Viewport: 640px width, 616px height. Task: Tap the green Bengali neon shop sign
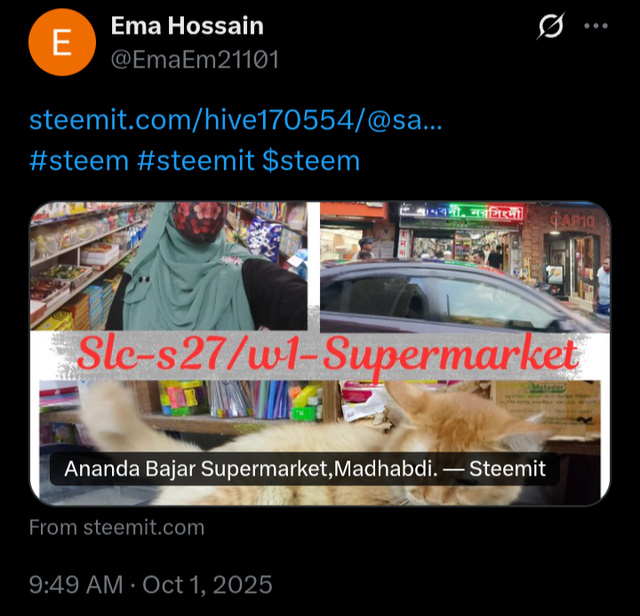[461, 213]
